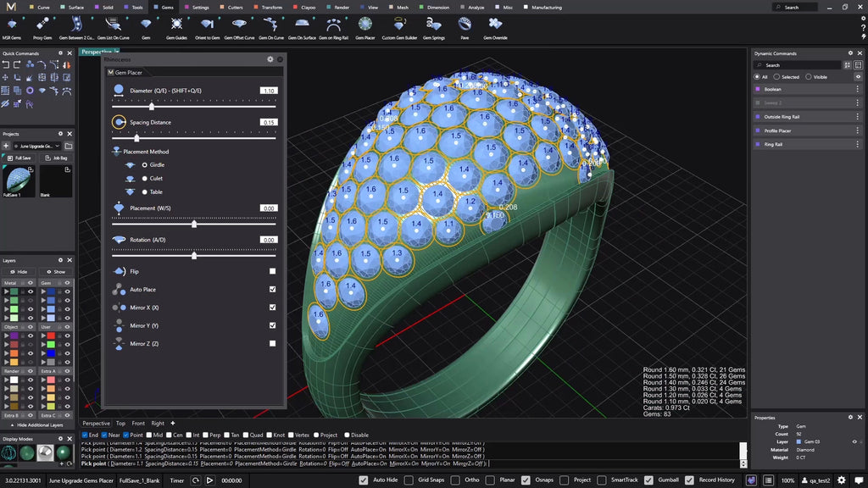Viewport: 868px width, 488px height.
Task: Expand the Hide Additional Layers section
Action: coord(37,424)
